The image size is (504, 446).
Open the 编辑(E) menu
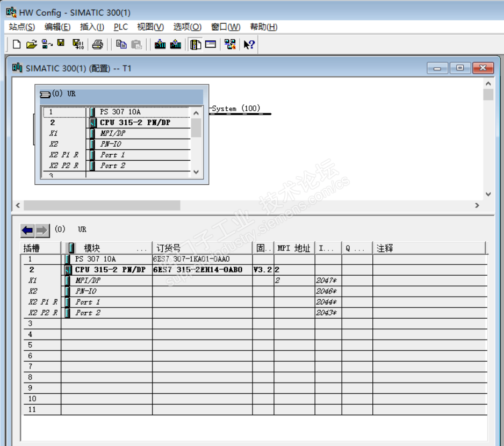pos(57,27)
